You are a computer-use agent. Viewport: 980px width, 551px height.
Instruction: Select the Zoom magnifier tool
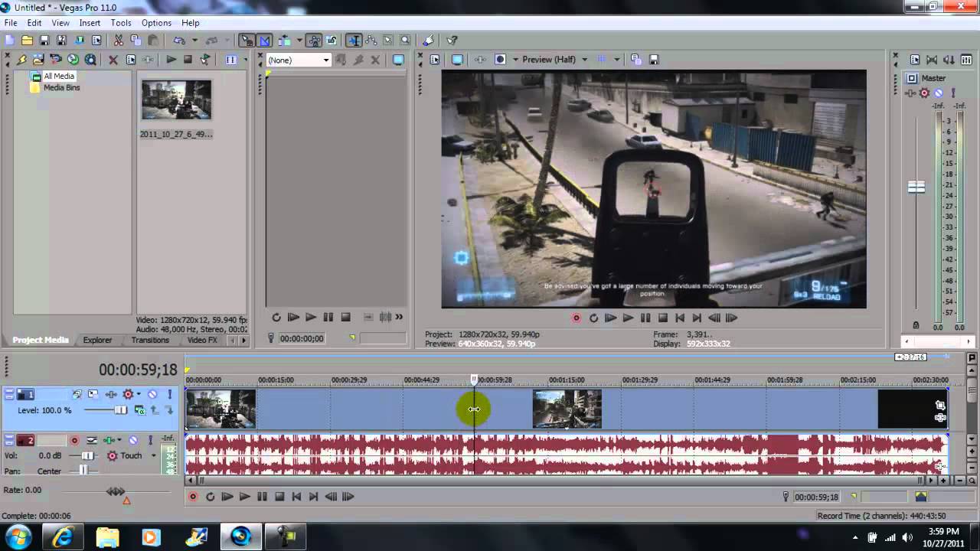404,41
